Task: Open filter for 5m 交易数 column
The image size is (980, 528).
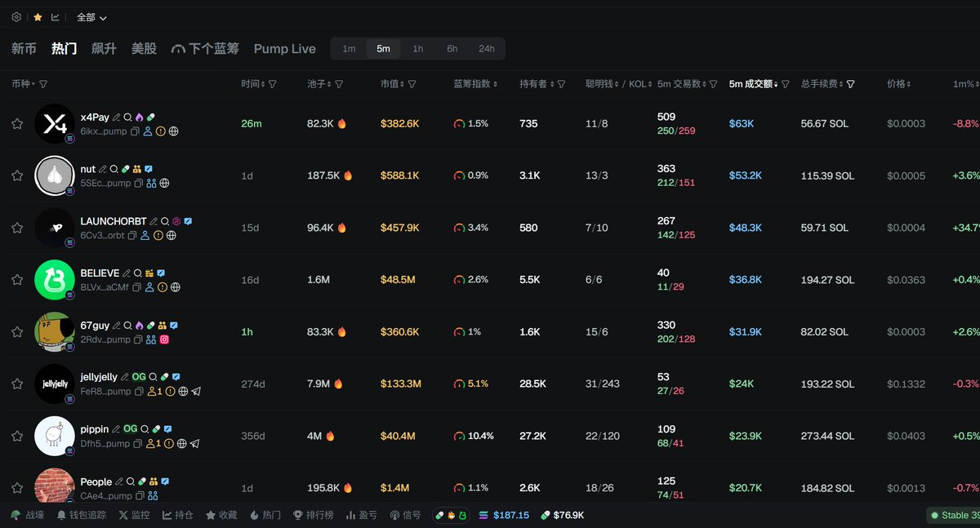Action: pos(713,84)
